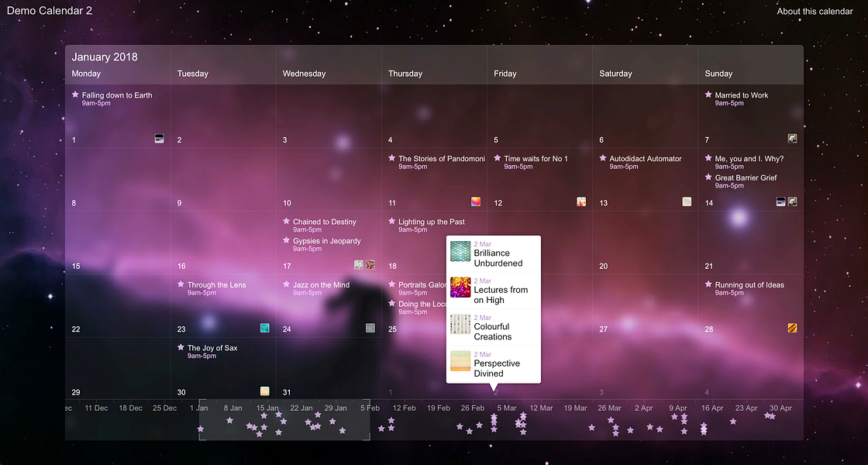Viewport: 868px width, 465px height.
Task: Click the Thursday column header
Action: (x=405, y=73)
